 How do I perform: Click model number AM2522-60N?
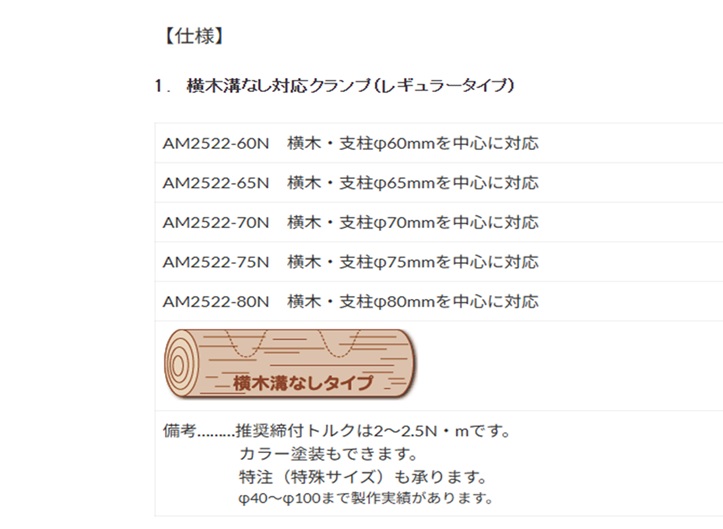point(216,143)
